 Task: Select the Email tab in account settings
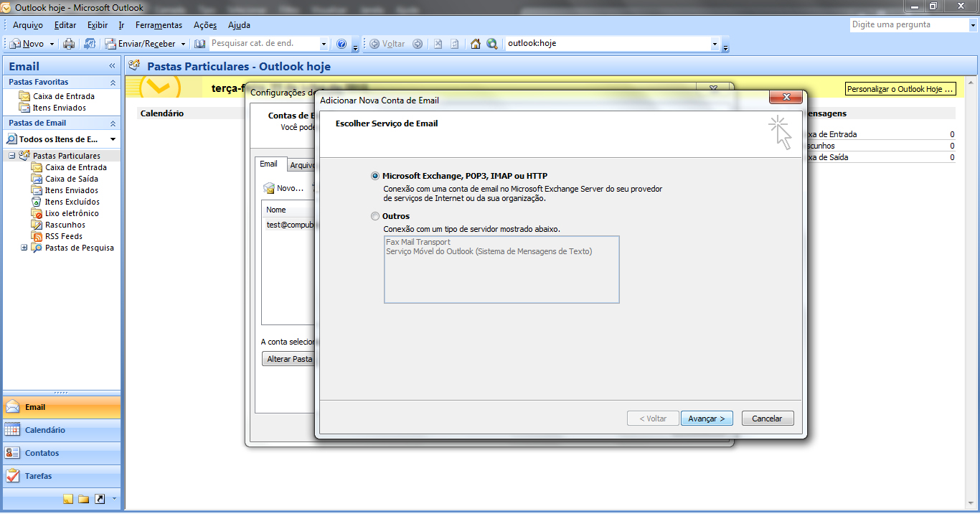pyautogui.click(x=269, y=164)
